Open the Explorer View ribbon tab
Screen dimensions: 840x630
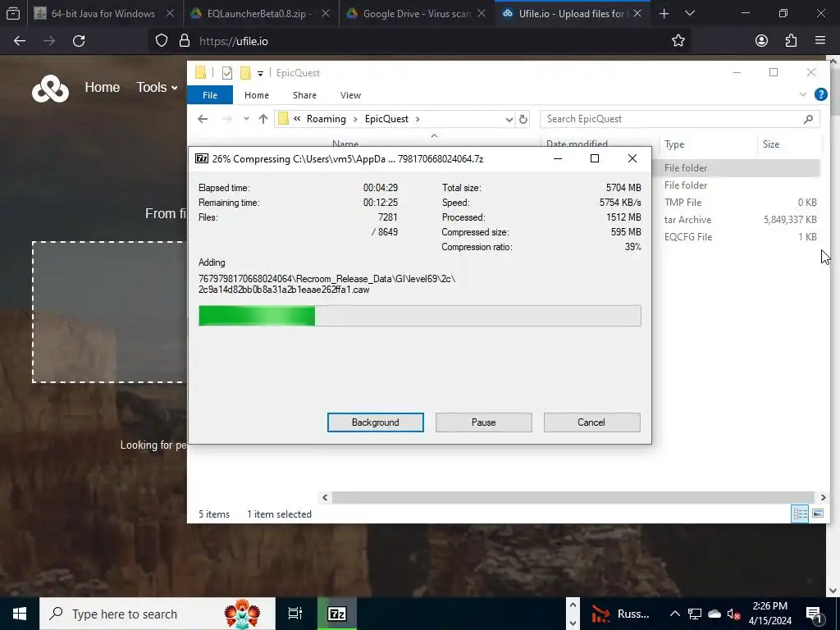point(350,95)
